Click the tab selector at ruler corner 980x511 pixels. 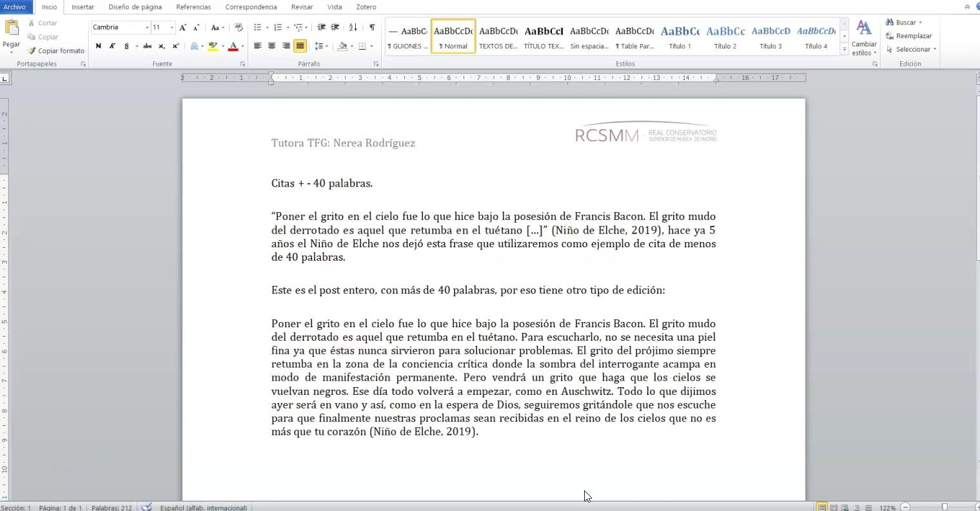[x=5, y=79]
